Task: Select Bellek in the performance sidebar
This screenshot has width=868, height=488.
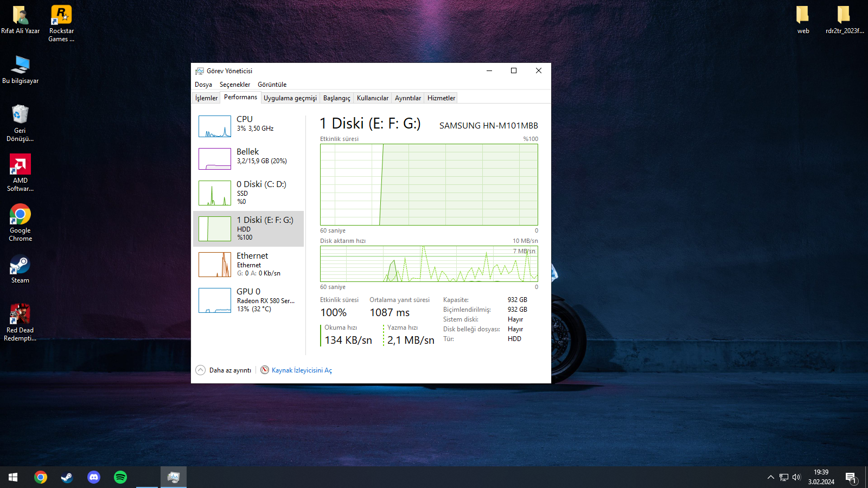Action: pyautogui.click(x=248, y=159)
